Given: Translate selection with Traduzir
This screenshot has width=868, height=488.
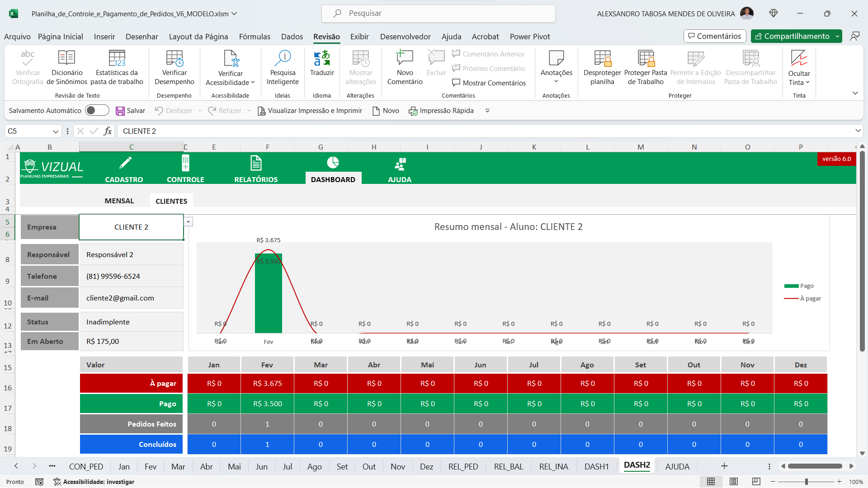Looking at the screenshot, I should pos(322,68).
